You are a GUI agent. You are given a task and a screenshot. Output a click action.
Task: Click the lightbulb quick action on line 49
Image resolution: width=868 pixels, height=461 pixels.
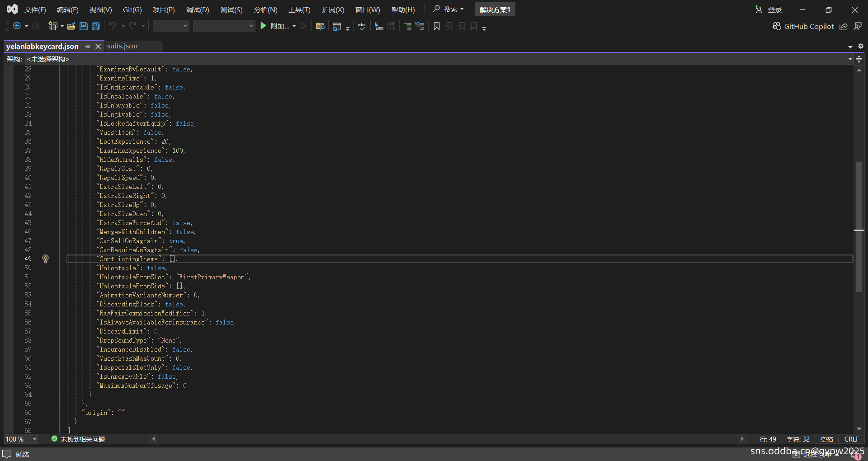[45, 259]
